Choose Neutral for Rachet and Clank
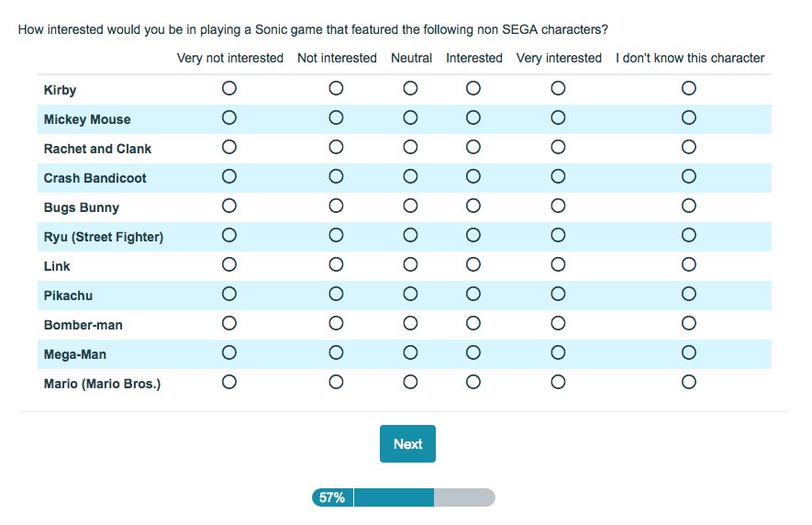The height and width of the screenshot is (525, 812). pyautogui.click(x=410, y=147)
